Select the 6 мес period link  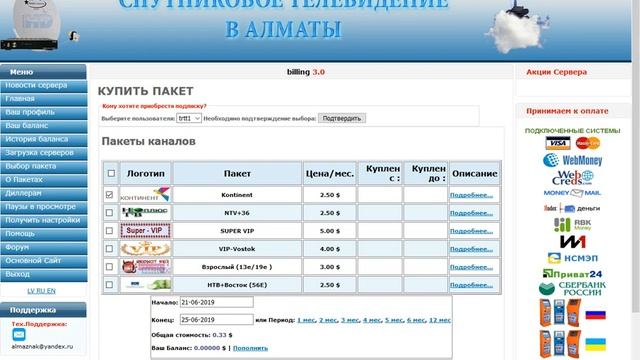coord(416,320)
